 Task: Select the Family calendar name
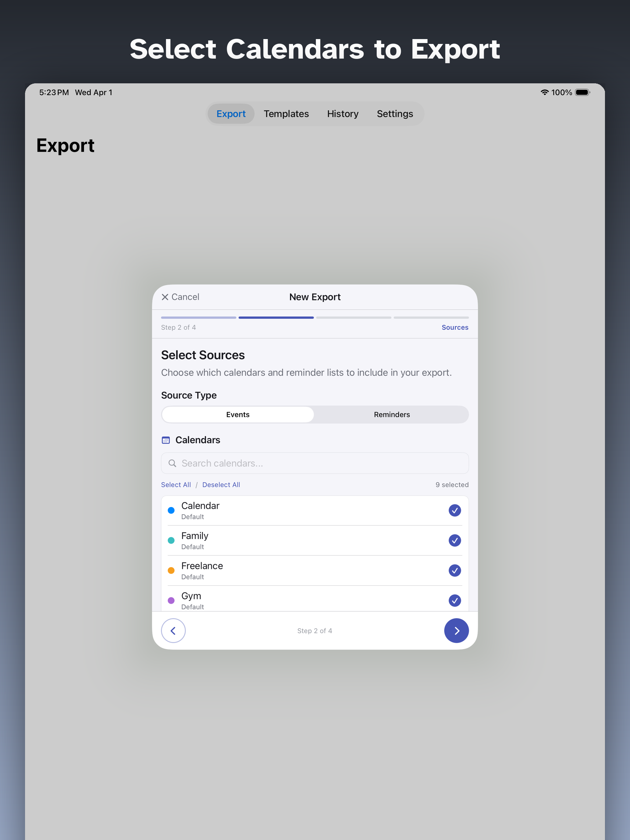pos(195,536)
